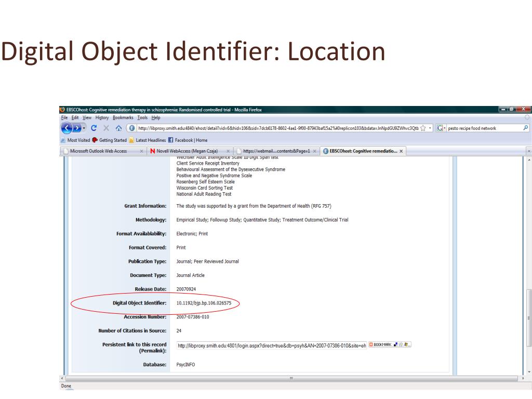
Task: Click the Firefox logo in the title bar
Action: click(62, 110)
